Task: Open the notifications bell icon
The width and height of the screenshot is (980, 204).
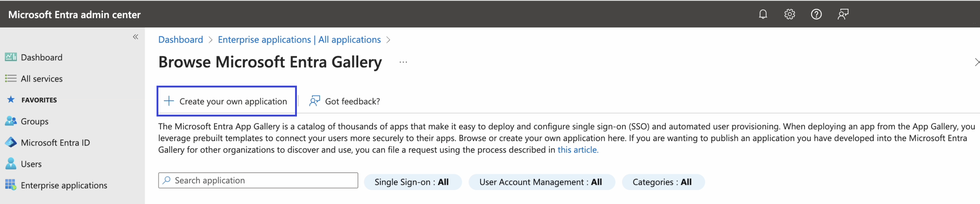Action: click(x=763, y=14)
